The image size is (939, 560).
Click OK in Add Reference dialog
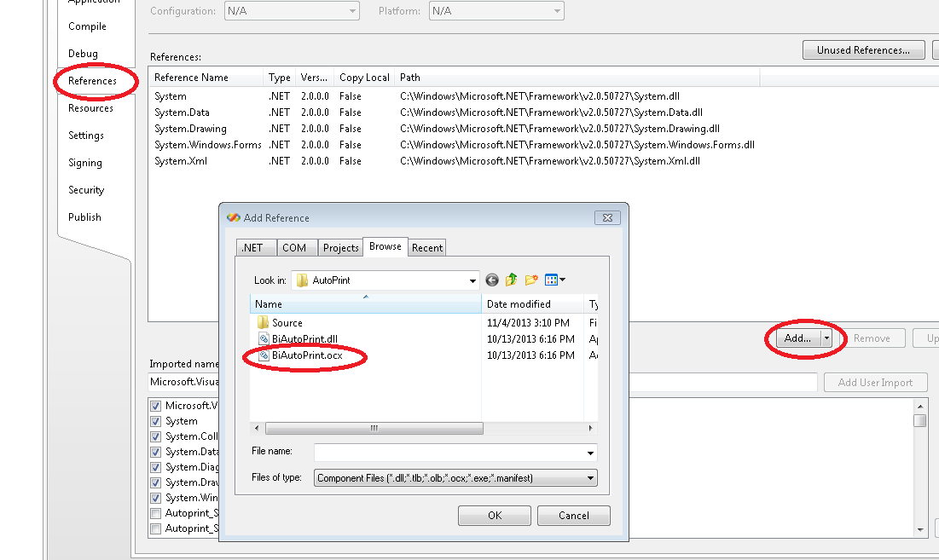495,516
